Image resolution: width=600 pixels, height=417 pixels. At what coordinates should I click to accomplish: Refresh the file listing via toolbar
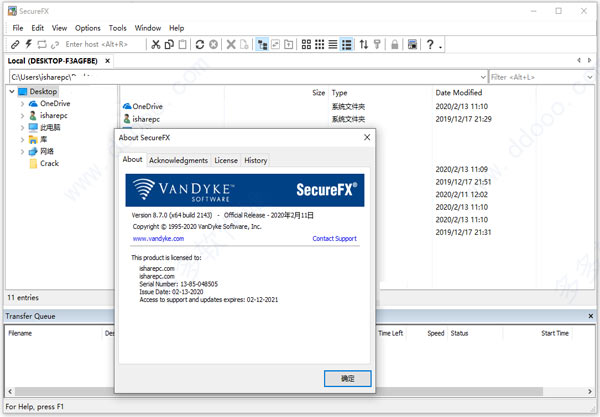[199, 44]
